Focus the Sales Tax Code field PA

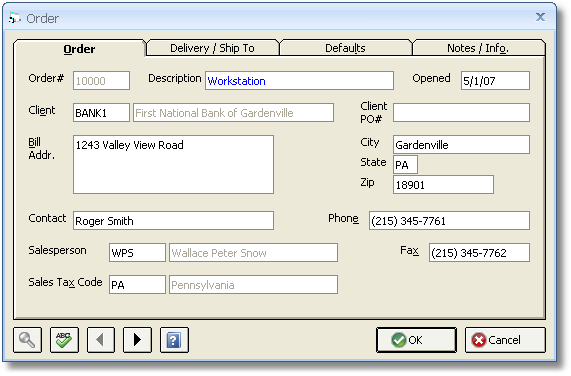[137, 285]
